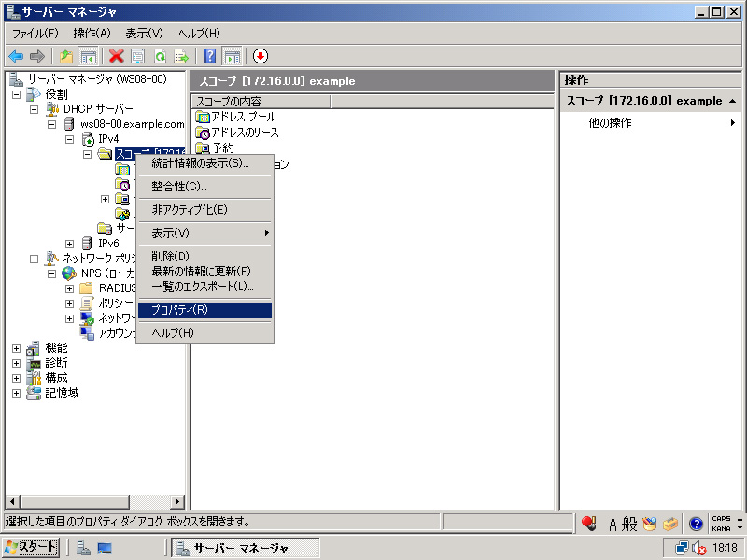Click the red X delete toolbar icon
Screen dimensions: 747x560
click(x=116, y=56)
